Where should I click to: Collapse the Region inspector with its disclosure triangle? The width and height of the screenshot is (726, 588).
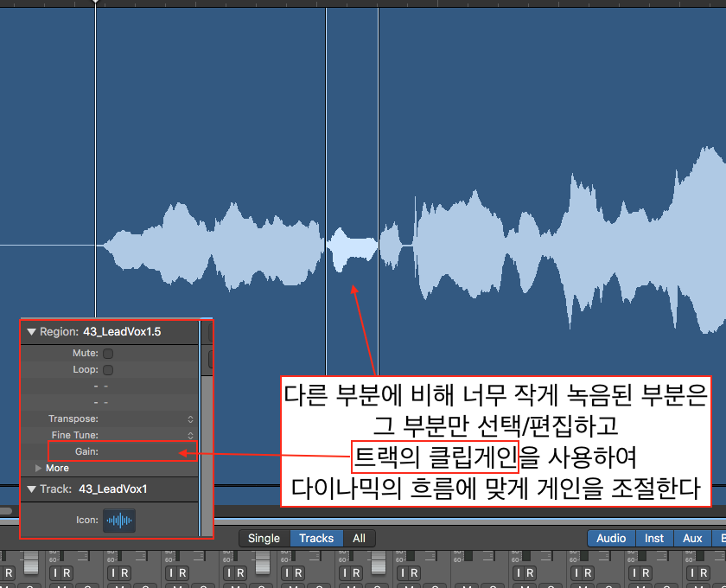32,332
